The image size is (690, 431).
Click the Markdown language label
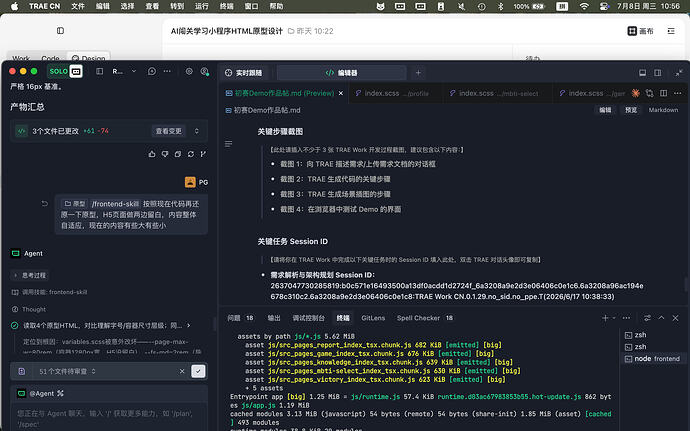[x=663, y=110]
